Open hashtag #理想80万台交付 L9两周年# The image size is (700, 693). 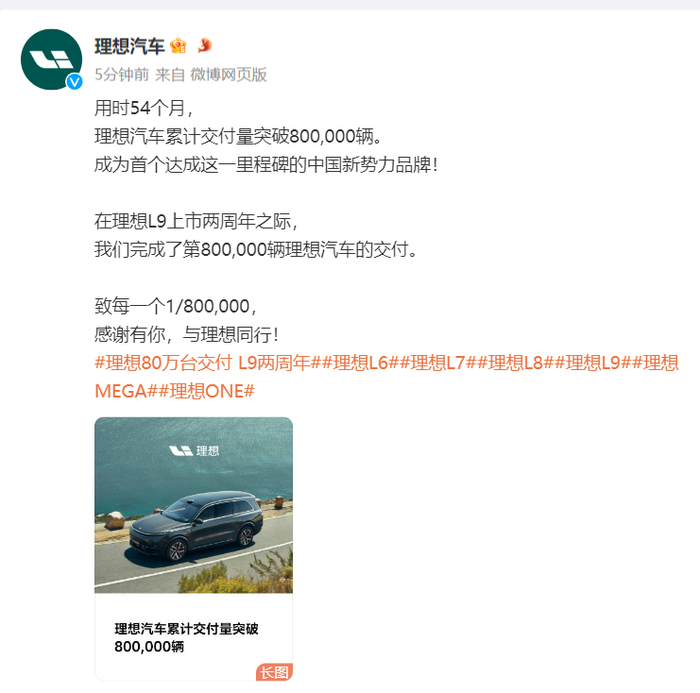[x=208, y=363]
